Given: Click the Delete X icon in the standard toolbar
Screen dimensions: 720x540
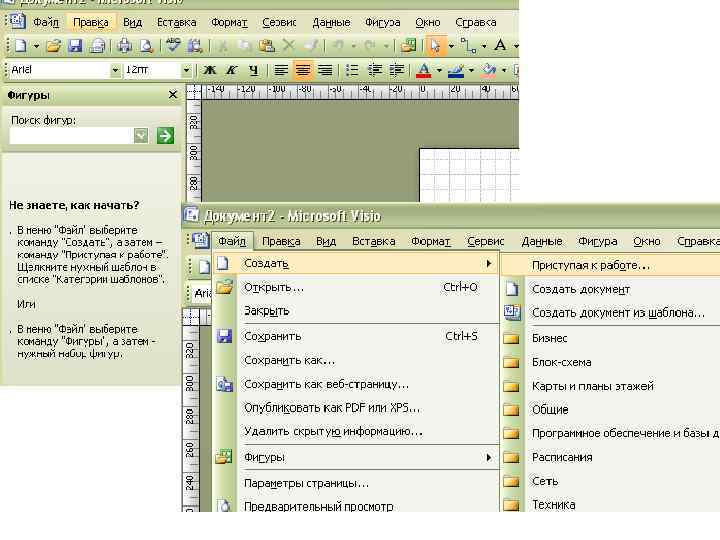Looking at the screenshot, I should pyautogui.click(x=288, y=45).
